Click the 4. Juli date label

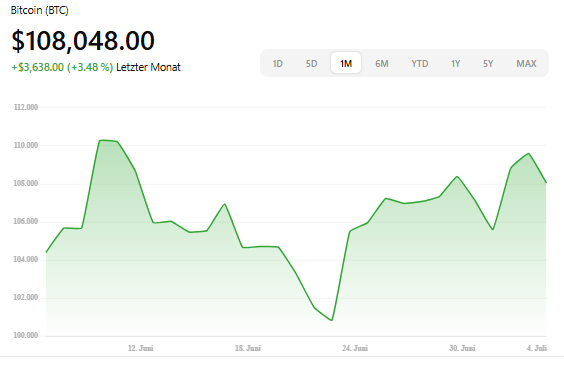[537, 348]
